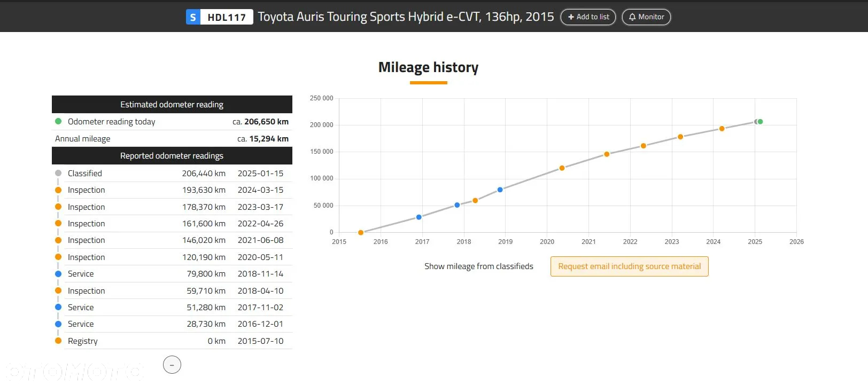Click the 193,630 km reading

pyautogui.click(x=204, y=190)
